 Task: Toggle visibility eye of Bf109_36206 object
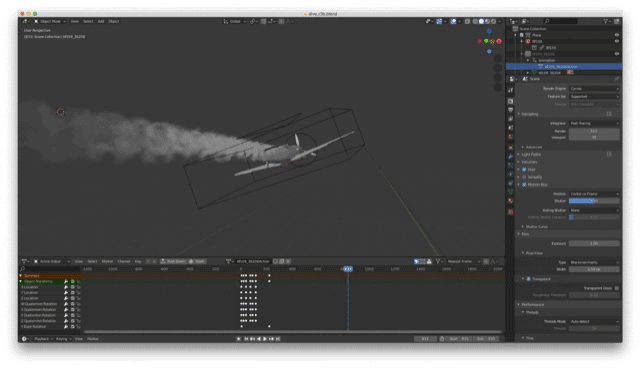tap(617, 54)
